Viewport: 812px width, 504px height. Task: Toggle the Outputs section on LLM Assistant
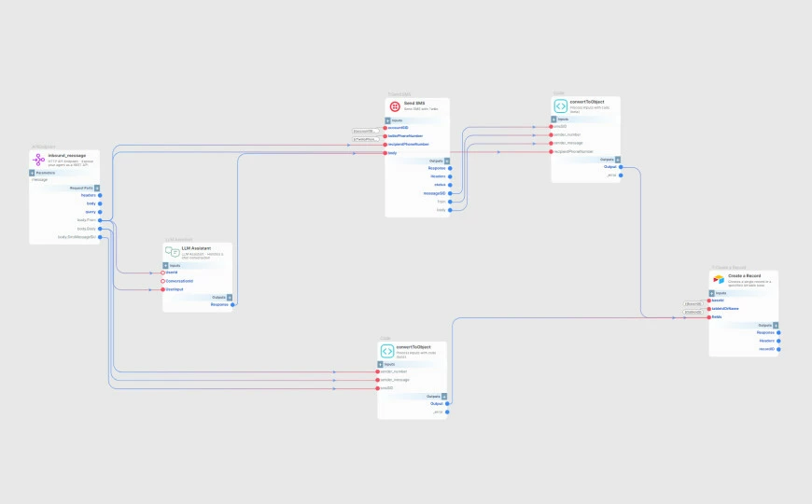[230, 298]
